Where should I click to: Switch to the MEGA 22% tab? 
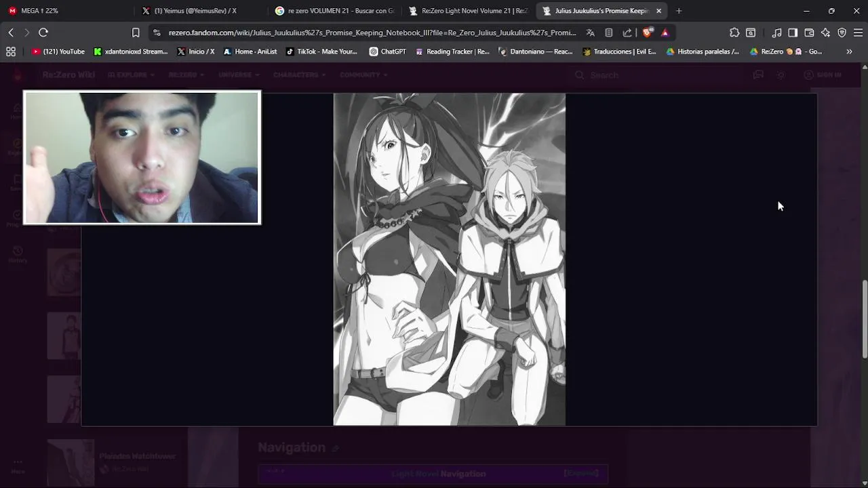(66, 11)
